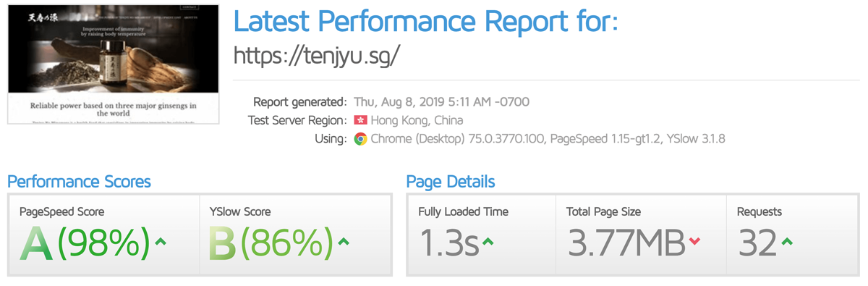This screenshot has height=286, width=868.
Task: Click the Total Page Size 3.77MB value
Action: pyautogui.click(x=626, y=243)
